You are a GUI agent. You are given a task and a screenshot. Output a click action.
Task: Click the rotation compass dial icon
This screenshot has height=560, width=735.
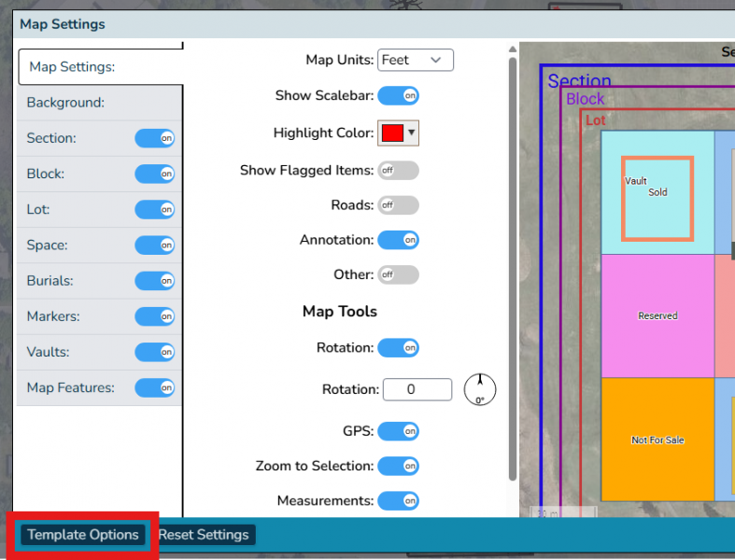(x=480, y=389)
